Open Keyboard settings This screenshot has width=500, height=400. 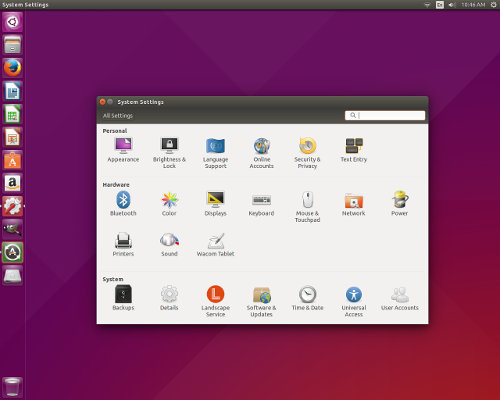261,204
